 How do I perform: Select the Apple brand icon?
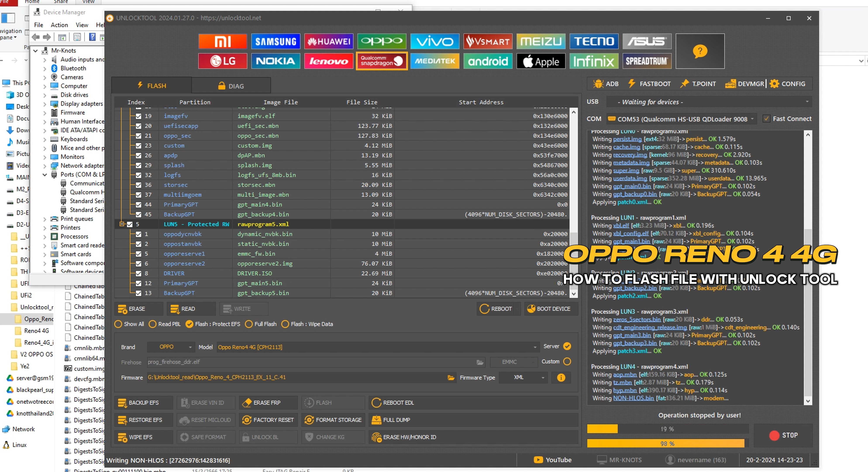pyautogui.click(x=541, y=61)
